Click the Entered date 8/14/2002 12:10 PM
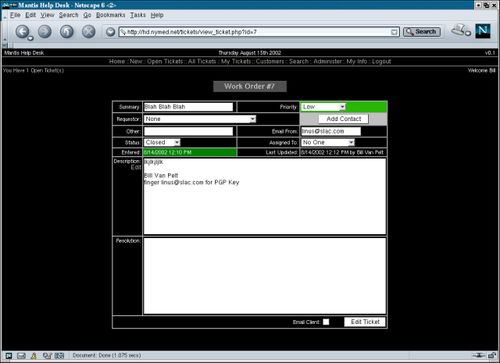Screen dimensions: 500x363 pos(168,152)
